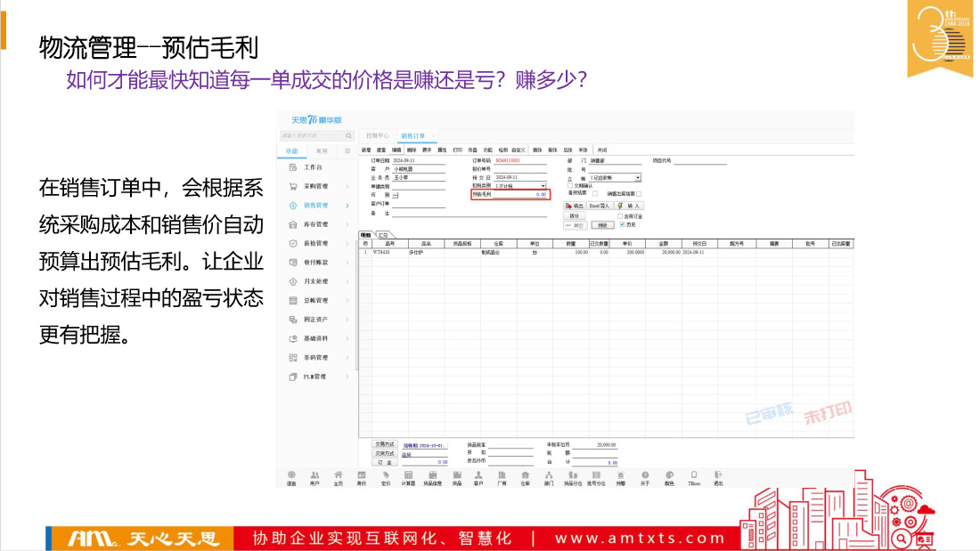Expand 采购管理 in the sidebar

coord(315,186)
